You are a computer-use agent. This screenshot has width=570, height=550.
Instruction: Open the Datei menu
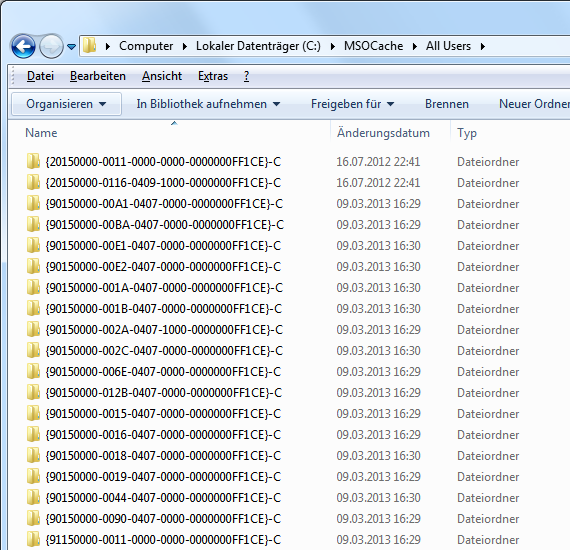coord(40,76)
